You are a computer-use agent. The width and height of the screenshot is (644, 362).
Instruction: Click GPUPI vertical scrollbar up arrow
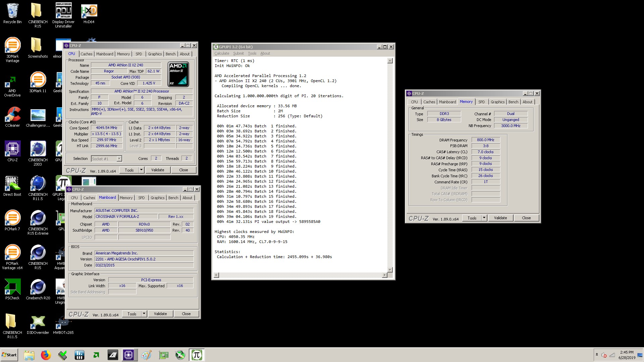tap(390, 61)
